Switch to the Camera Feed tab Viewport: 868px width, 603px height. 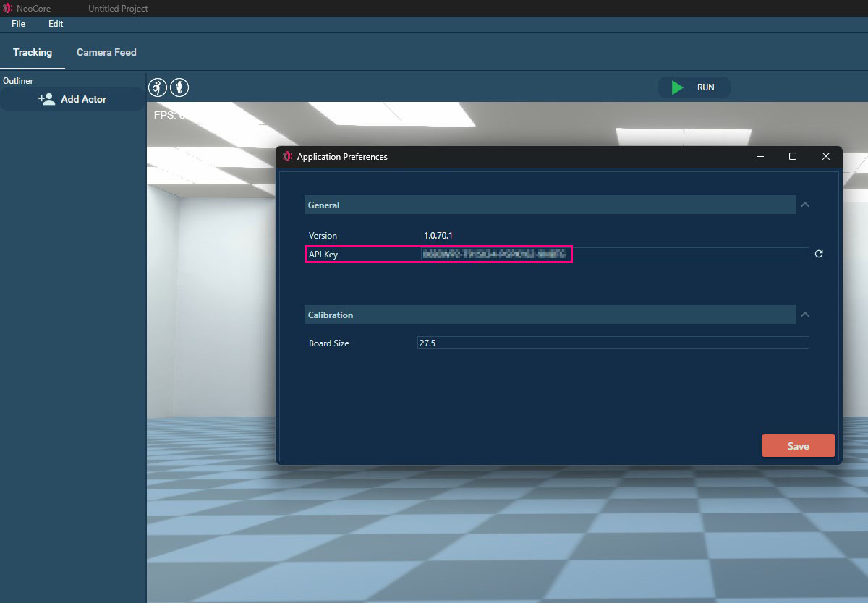(x=106, y=52)
